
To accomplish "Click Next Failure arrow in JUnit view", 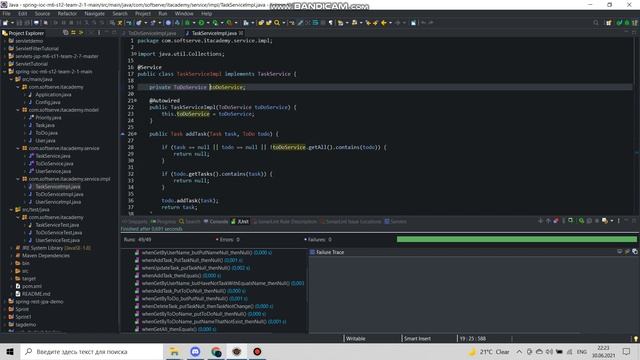I will 541,221.
